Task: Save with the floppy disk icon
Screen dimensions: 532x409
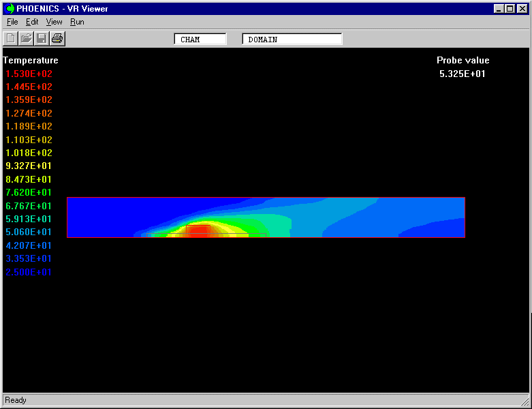Action: [42, 38]
